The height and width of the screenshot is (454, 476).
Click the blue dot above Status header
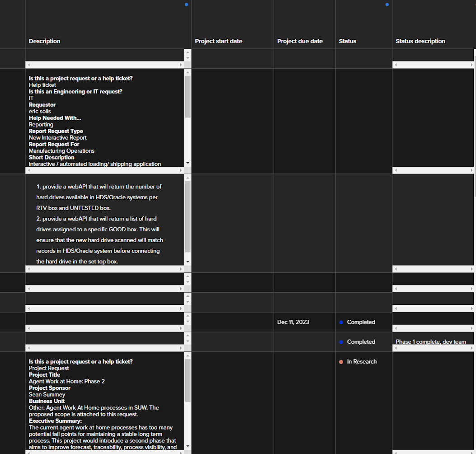[x=387, y=5]
